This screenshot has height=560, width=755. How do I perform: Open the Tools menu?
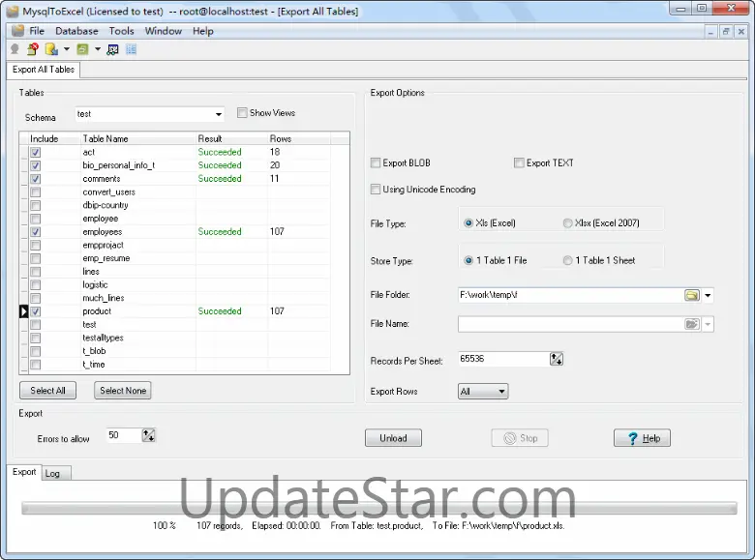(121, 31)
